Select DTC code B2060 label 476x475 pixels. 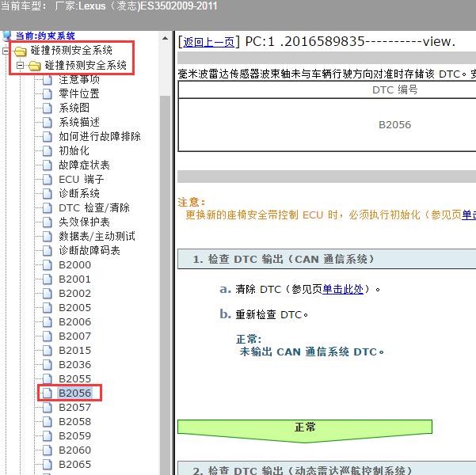click(x=75, y=450)
